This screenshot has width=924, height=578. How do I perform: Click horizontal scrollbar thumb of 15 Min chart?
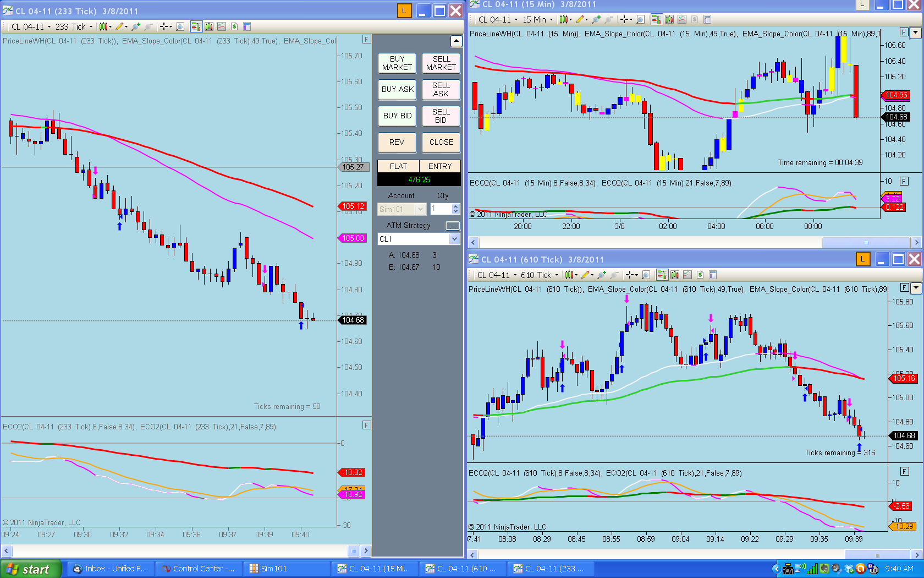tap(866, 243)
